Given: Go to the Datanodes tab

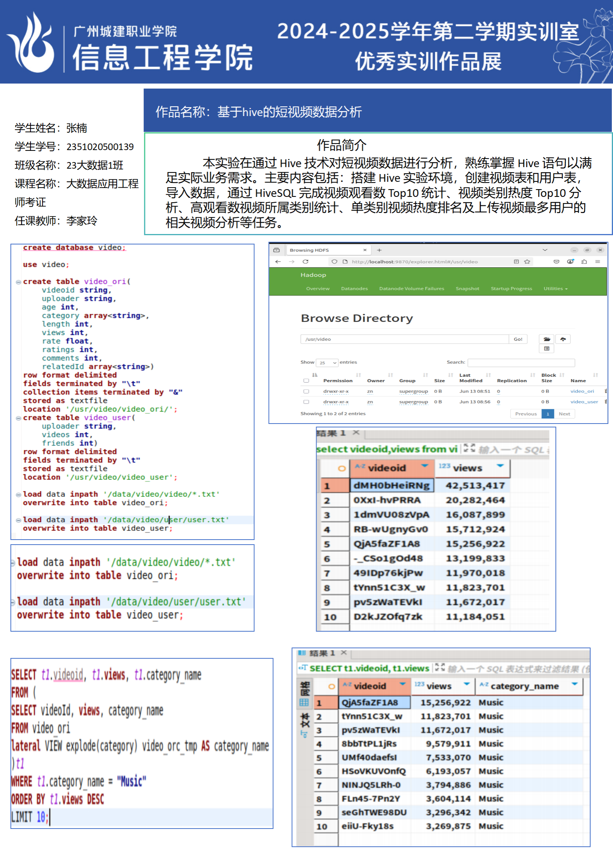Looking at the screenshot, I should click(x=354, y=289).
